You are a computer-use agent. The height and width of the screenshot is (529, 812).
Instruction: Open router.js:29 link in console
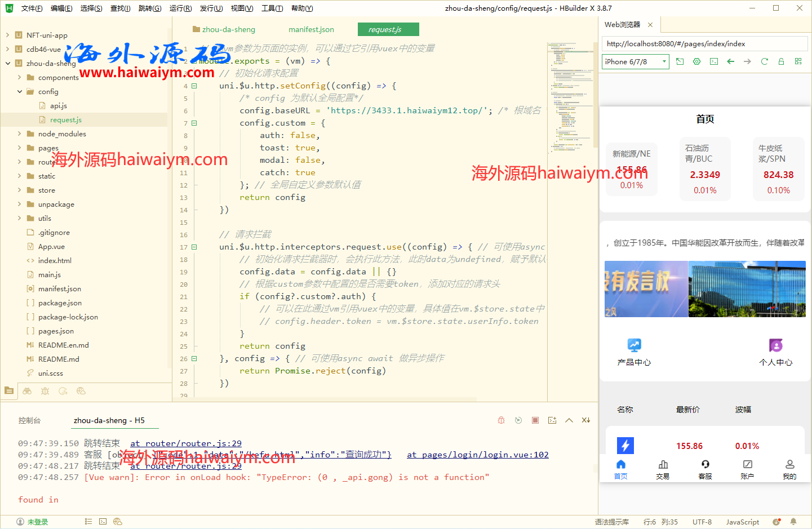pos(185,443)
